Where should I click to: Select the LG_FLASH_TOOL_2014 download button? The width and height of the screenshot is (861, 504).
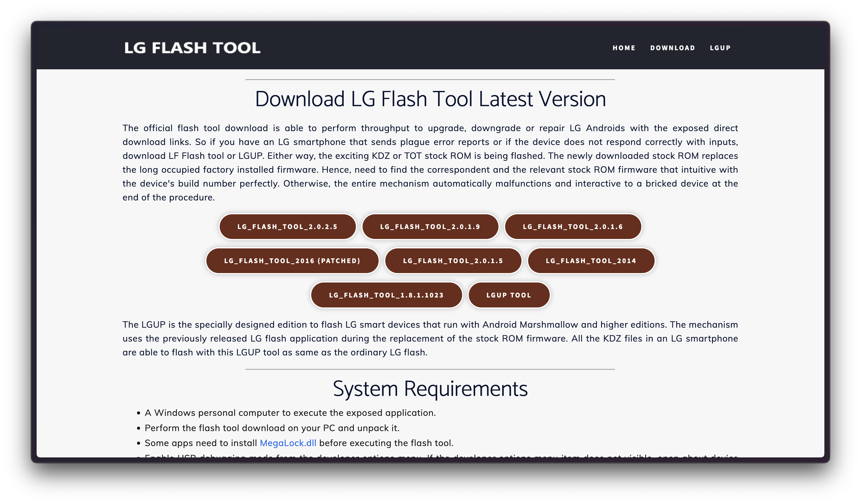point(591,261)
